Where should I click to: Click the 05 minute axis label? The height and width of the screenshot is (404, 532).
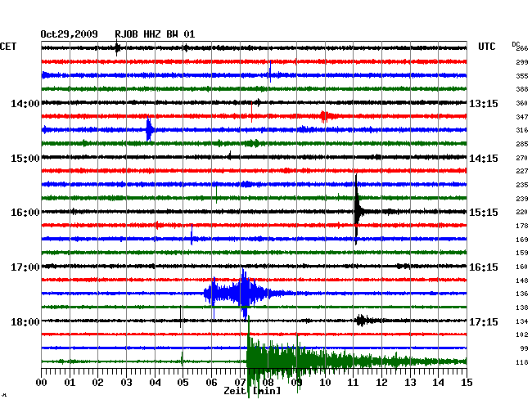(183, 383)
